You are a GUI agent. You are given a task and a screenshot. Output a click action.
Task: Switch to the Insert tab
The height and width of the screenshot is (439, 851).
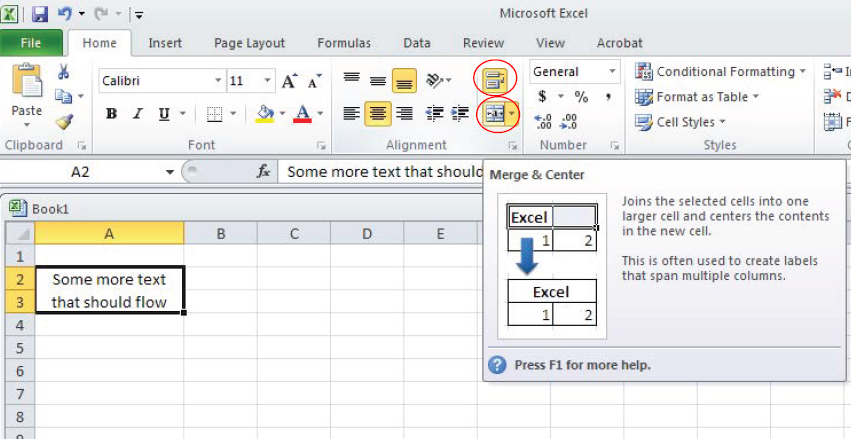click(165, 43)
